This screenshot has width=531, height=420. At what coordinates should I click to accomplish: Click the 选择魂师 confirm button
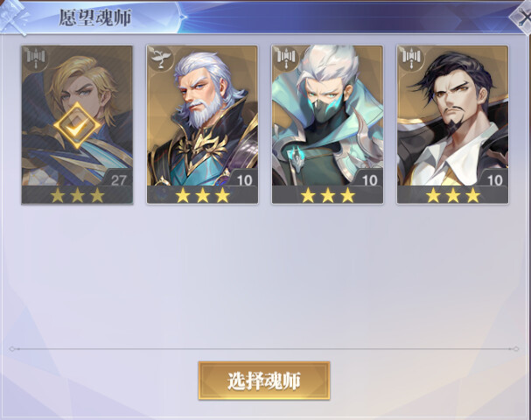tap(264, 381)
